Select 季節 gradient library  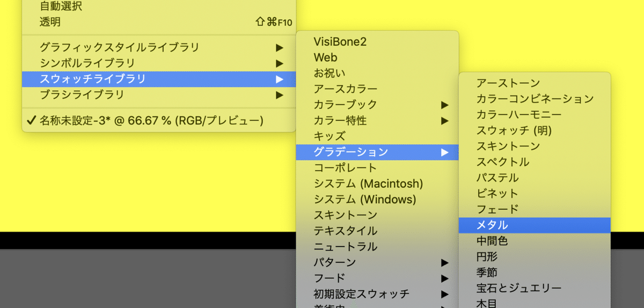pyautogui.click(x=535, y=273)
